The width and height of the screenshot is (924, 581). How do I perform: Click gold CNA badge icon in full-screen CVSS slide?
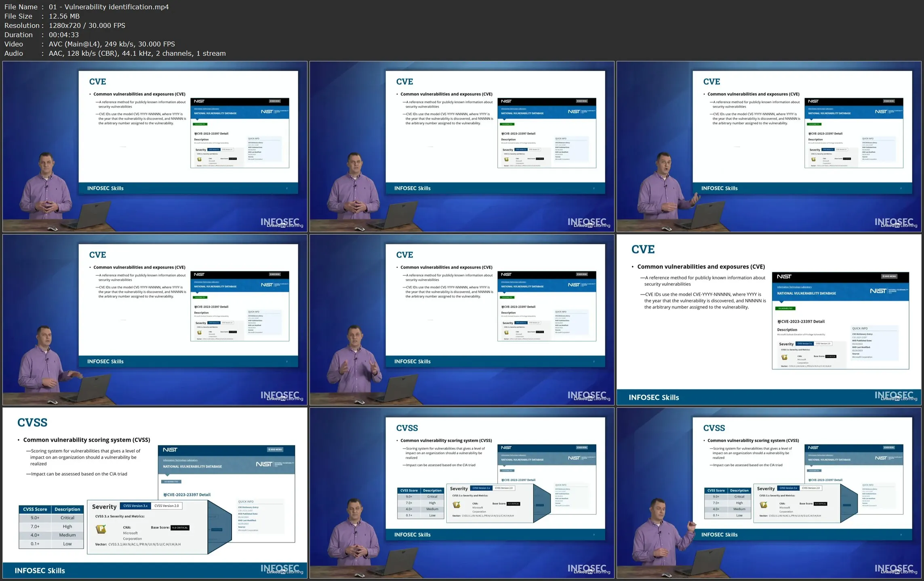coord(101,529)
